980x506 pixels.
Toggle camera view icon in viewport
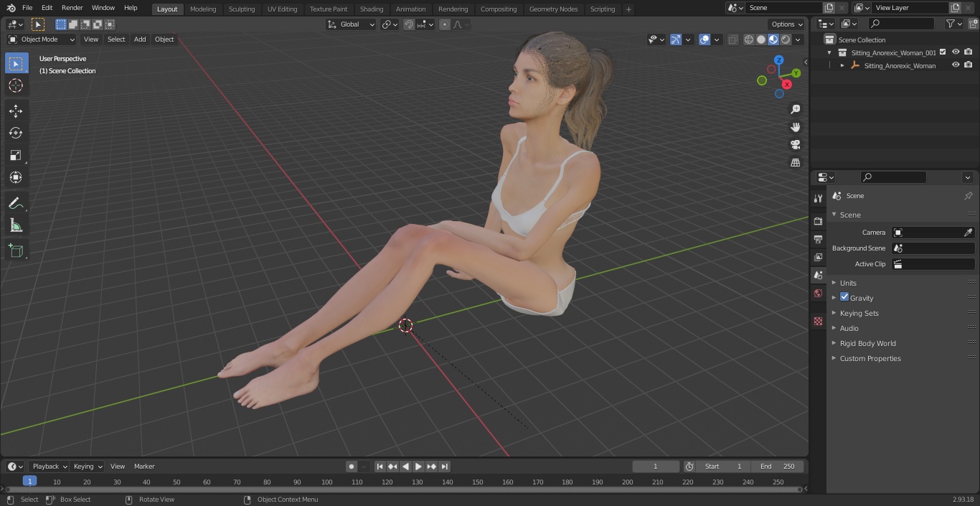(795, 144)
